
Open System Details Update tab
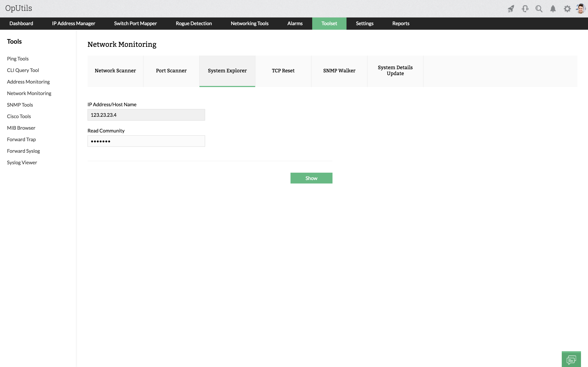[x=395, y=71]
